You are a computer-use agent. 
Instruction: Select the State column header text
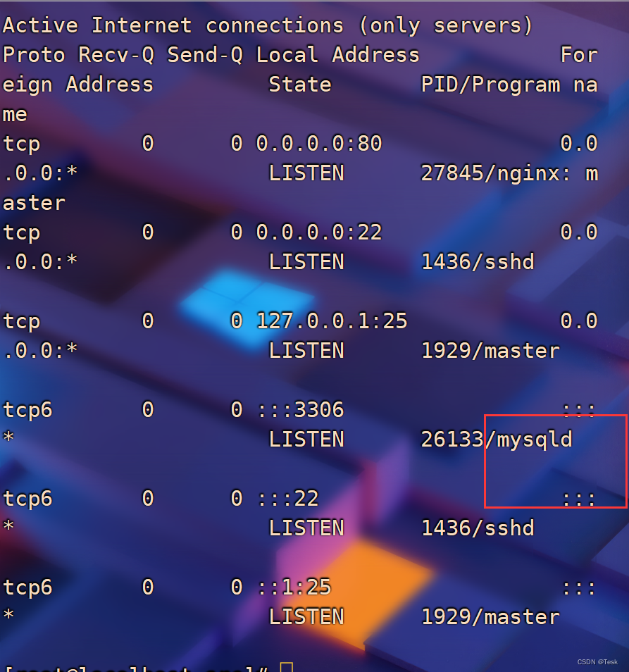point(299,84)
